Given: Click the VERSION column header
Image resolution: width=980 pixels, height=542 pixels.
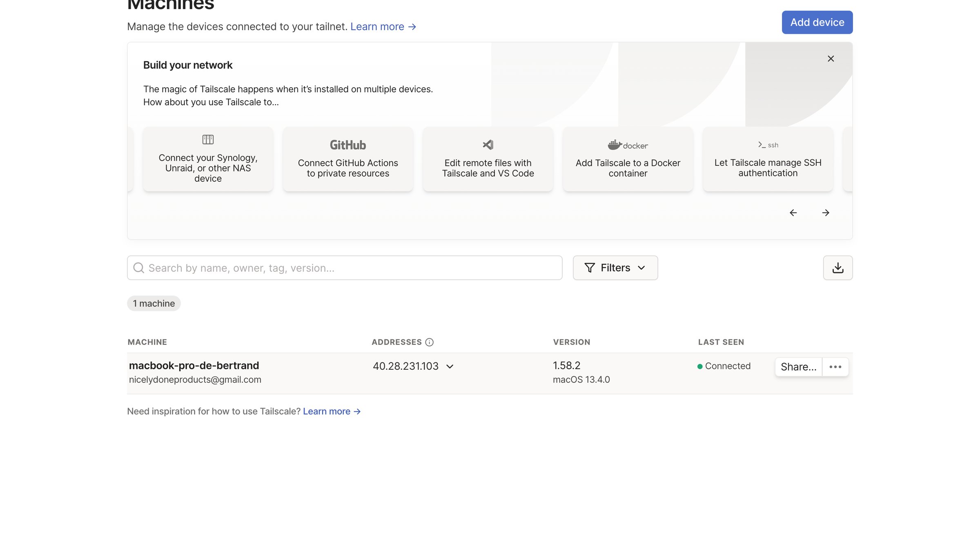Looking at the screenshot, I should pos(572,342).
